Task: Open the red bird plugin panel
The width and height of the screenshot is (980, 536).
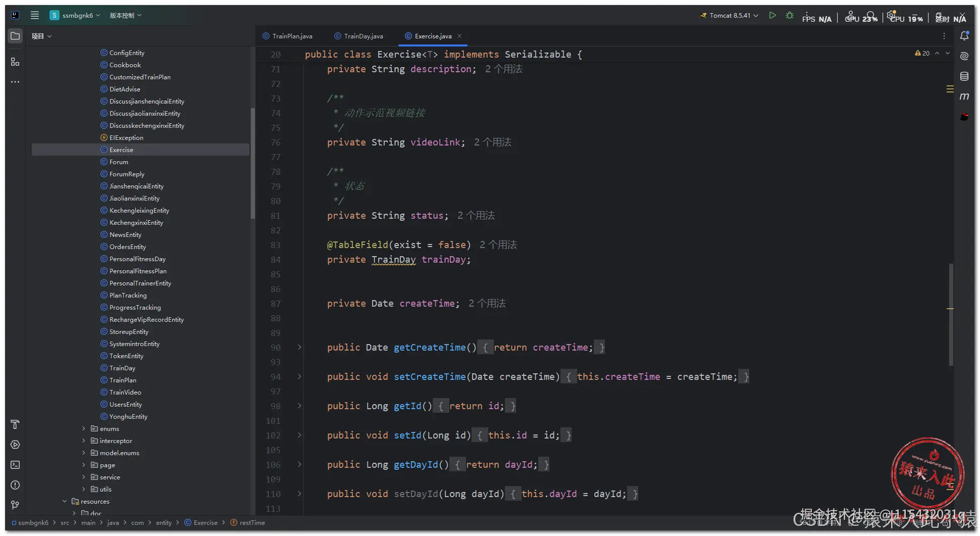Action: coord(964,117)
